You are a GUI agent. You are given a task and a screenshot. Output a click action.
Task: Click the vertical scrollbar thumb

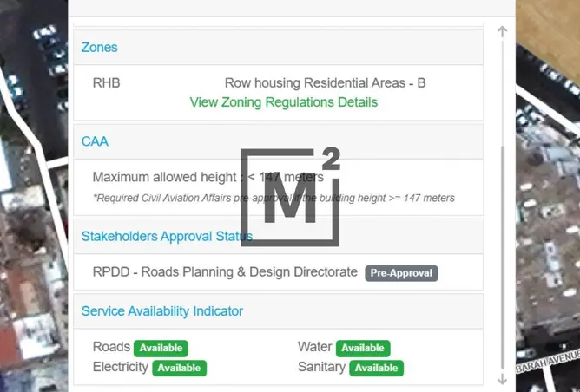pyautogui.click(x=503, y=258)
